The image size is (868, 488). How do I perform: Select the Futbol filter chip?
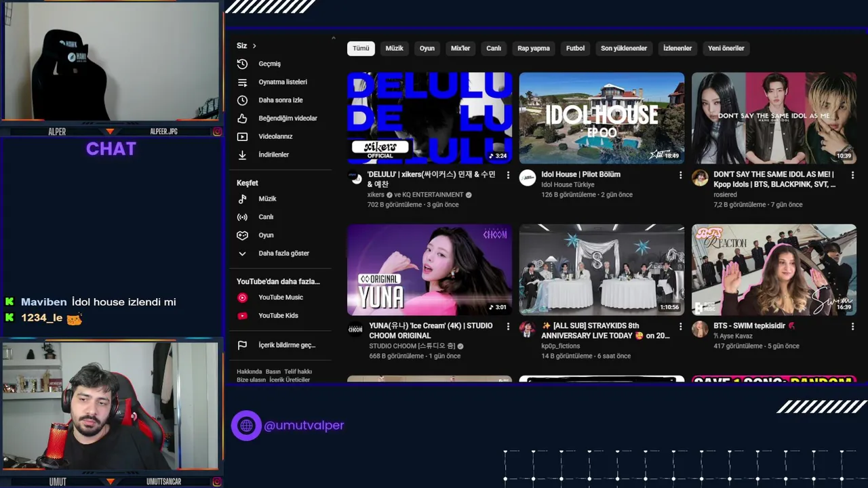575,49
